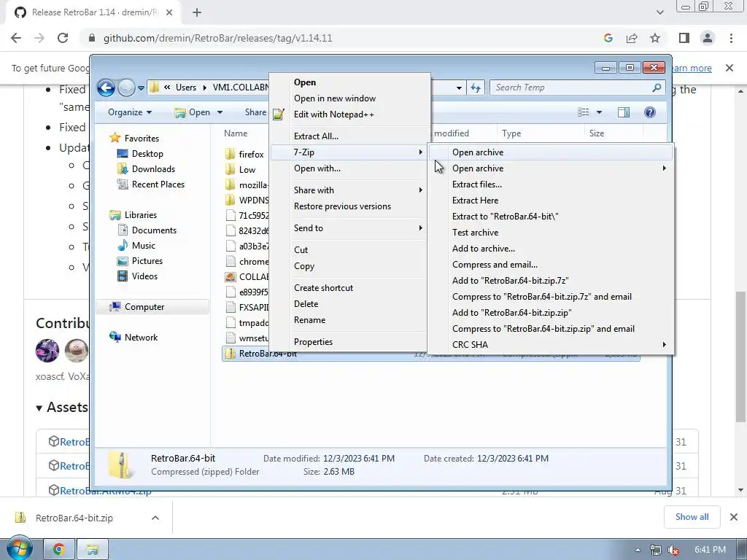Viewport: 747px width, 560px height.
Task: Close the downloads bar
Action: point(734,517)
